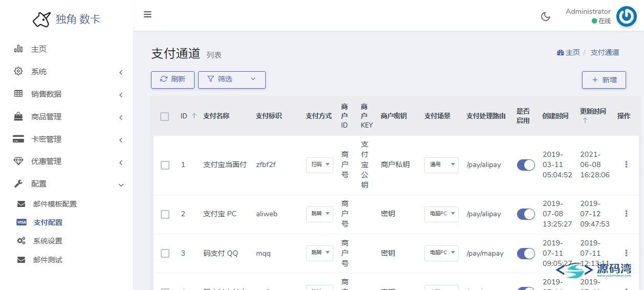
Task: Open row actions menu for 支付宝当面付
Action: coord(626,164)
